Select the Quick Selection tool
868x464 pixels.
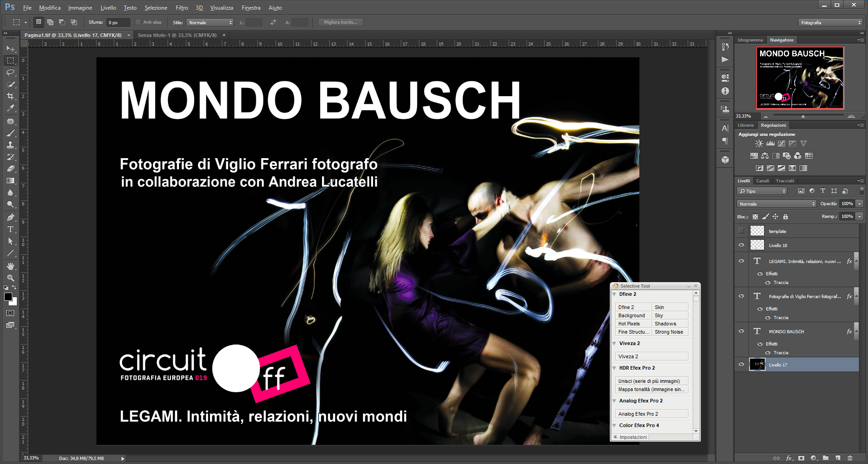10,84
